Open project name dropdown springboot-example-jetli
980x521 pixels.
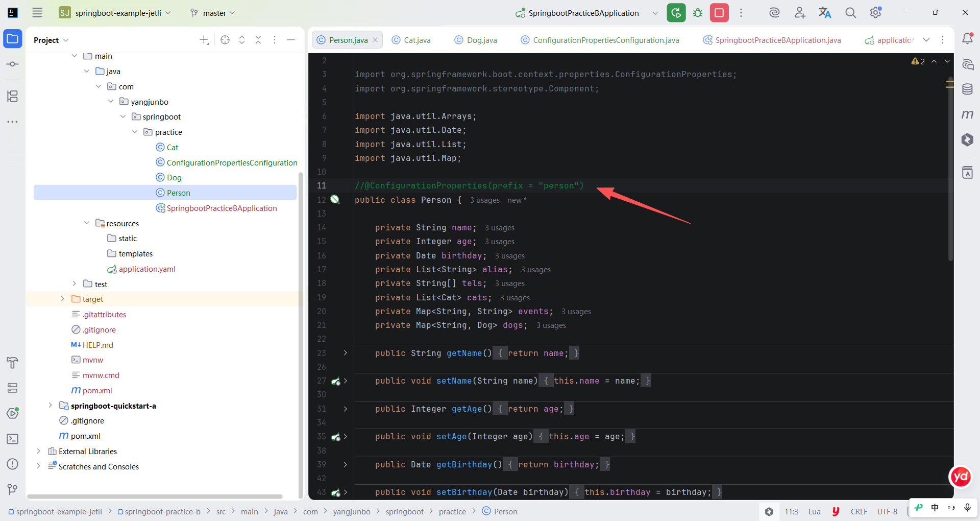115,13
